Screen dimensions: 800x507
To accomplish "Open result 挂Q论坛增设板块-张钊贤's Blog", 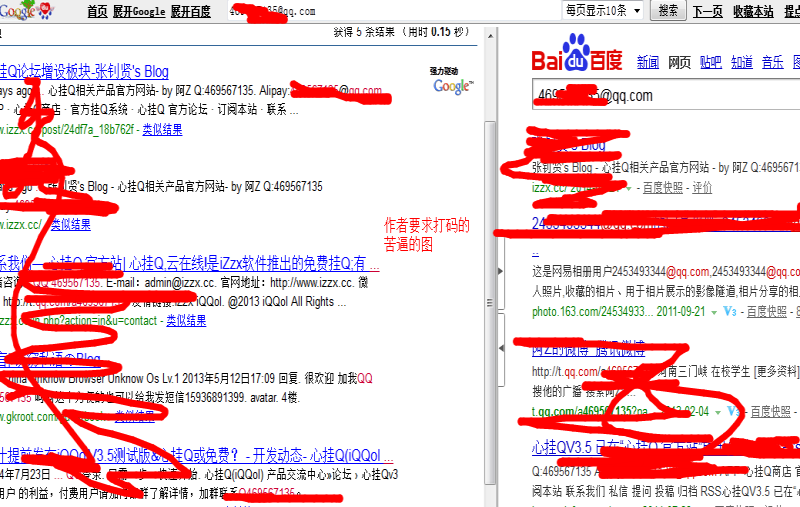I will pos(84,71).
